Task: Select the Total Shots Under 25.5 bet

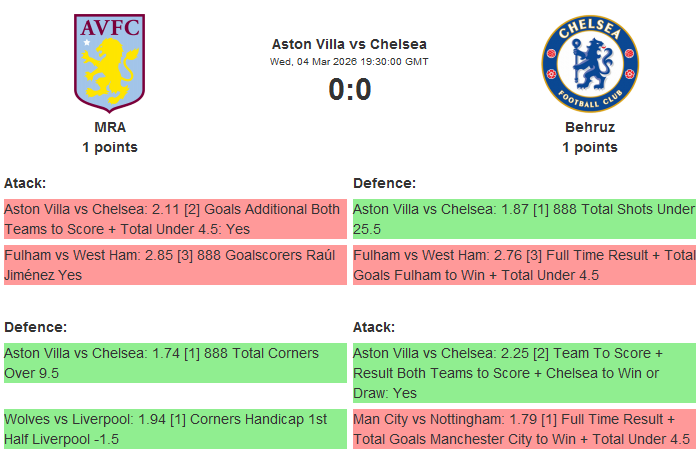Action: coord(524,218)
